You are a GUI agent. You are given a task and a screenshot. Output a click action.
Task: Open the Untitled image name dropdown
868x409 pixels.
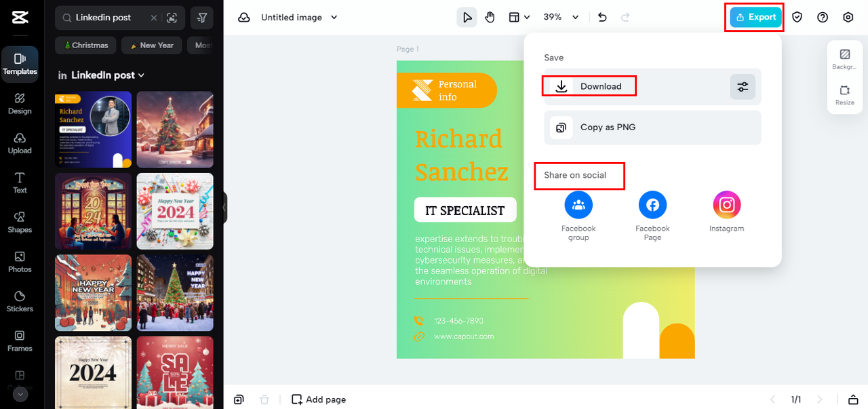click(299, 18)
